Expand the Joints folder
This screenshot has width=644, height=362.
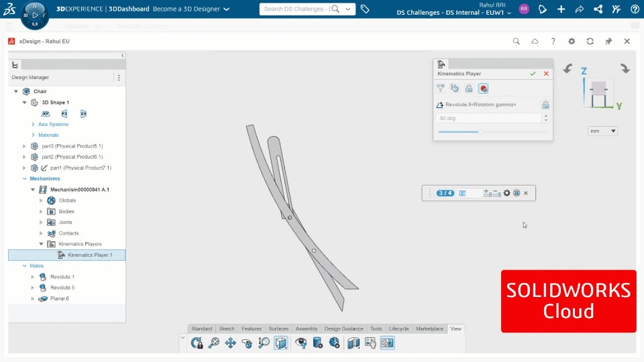click(41, 222)
